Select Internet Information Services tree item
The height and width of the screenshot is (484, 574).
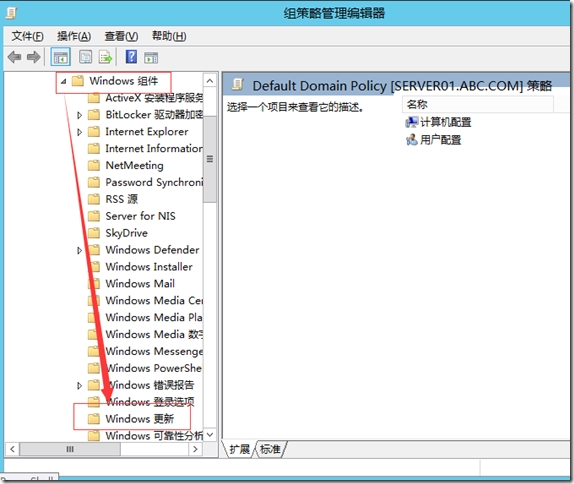pyautogui.click(x=154, y=148)
